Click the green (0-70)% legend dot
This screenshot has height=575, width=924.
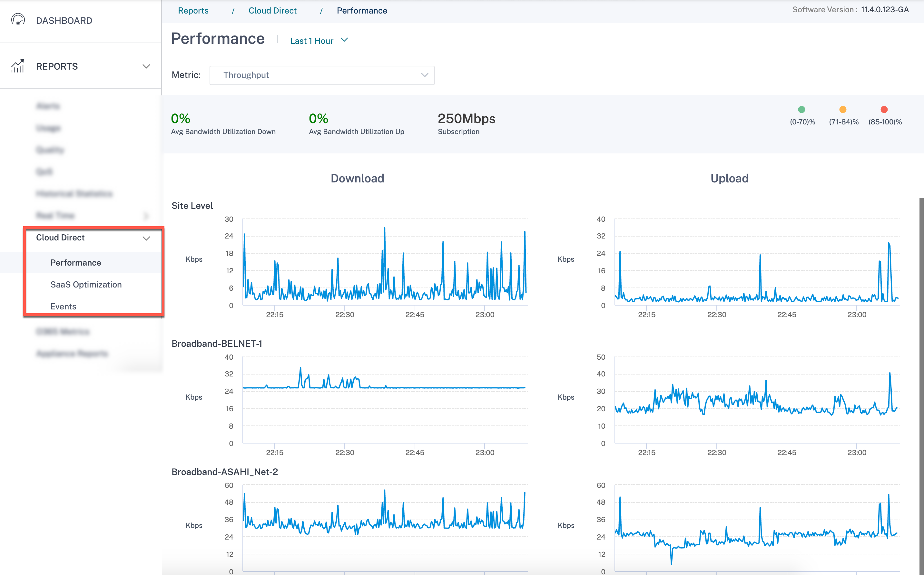point(801,110)
